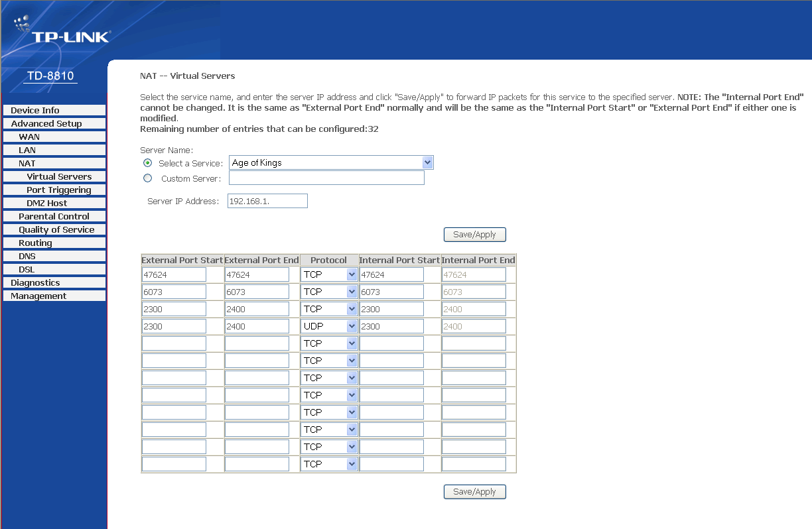This screenshot has width=812, height=529.
Task: Open DNS section
Action: (54, 256)
